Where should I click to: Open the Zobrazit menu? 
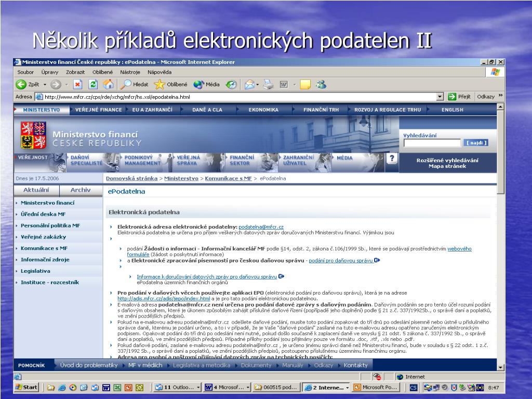pyautogui.click(x=75, y=72)
